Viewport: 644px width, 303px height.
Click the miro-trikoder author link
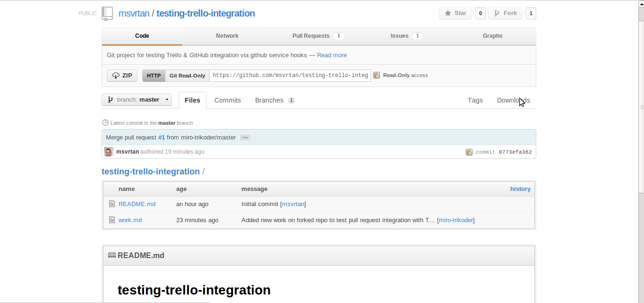coord(456,220)
